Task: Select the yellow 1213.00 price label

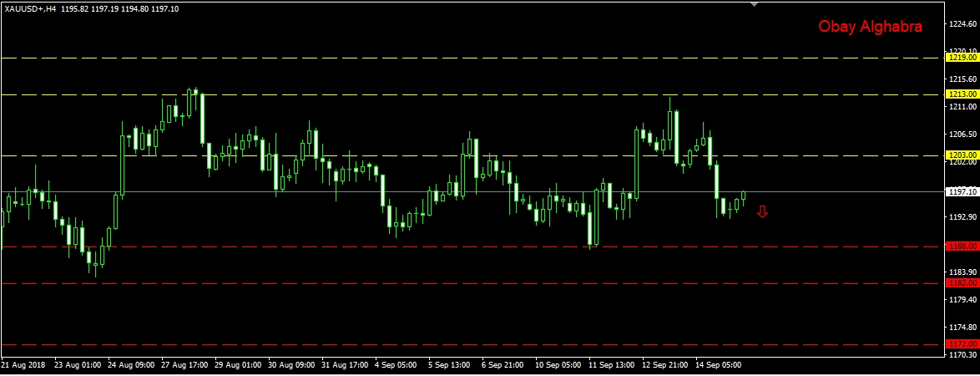Action: coord(962,94)
